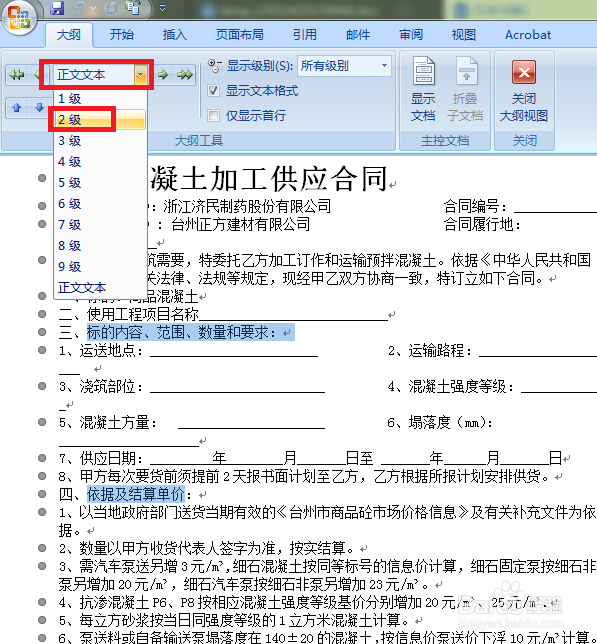Promote to Heading 1 double-arrow icon

point(17,75)
